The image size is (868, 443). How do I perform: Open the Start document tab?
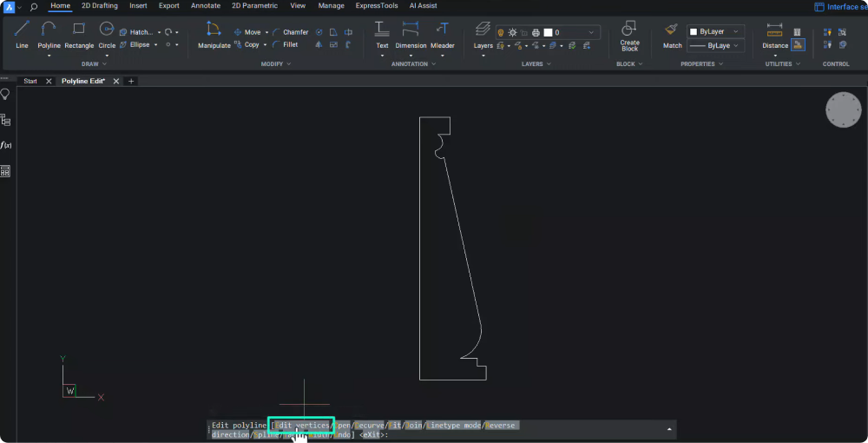[x=30, y=81]
